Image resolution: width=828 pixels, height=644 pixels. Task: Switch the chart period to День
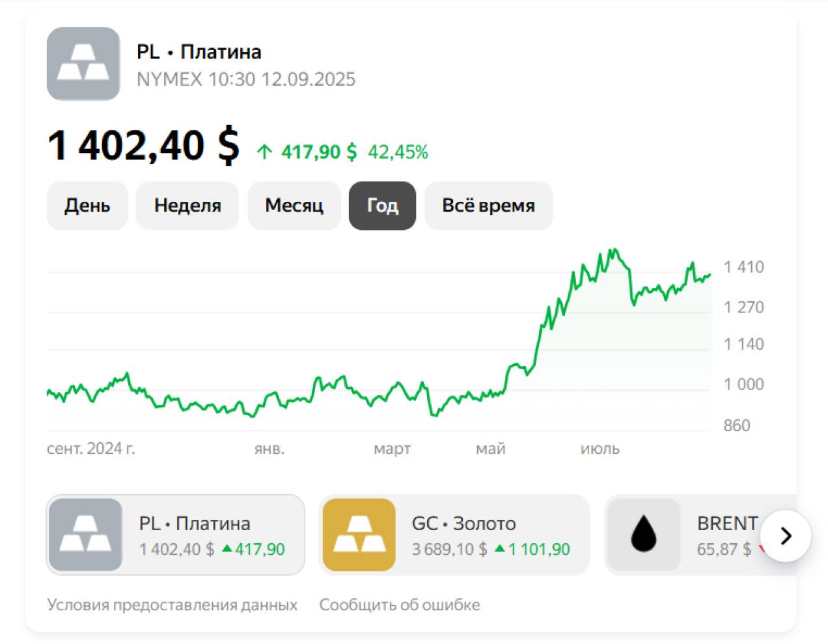coord(87,206)
